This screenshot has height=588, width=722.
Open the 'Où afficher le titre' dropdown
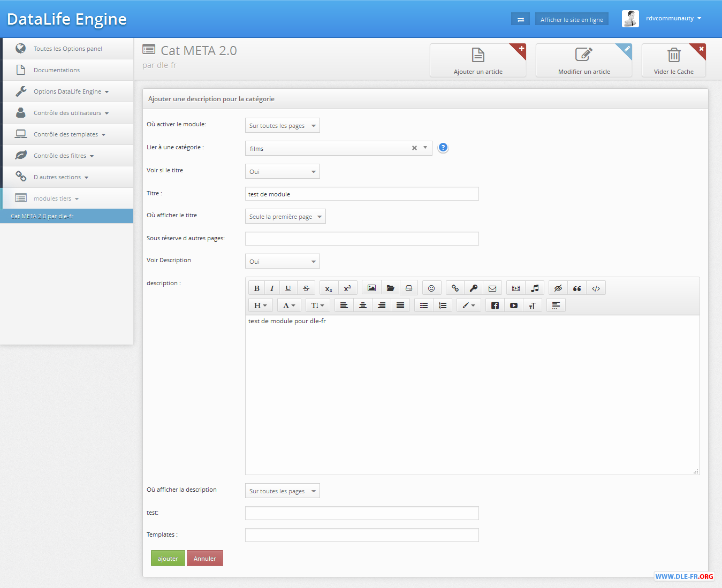285,217
